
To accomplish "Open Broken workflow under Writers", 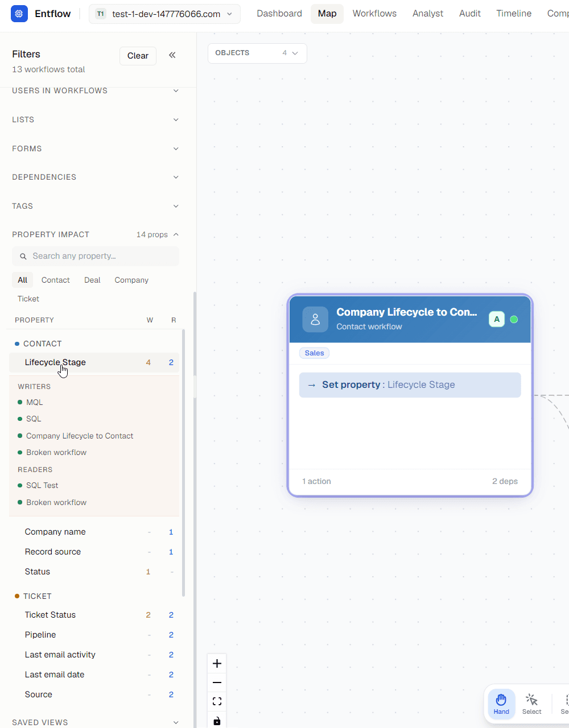I will point(56,452).
